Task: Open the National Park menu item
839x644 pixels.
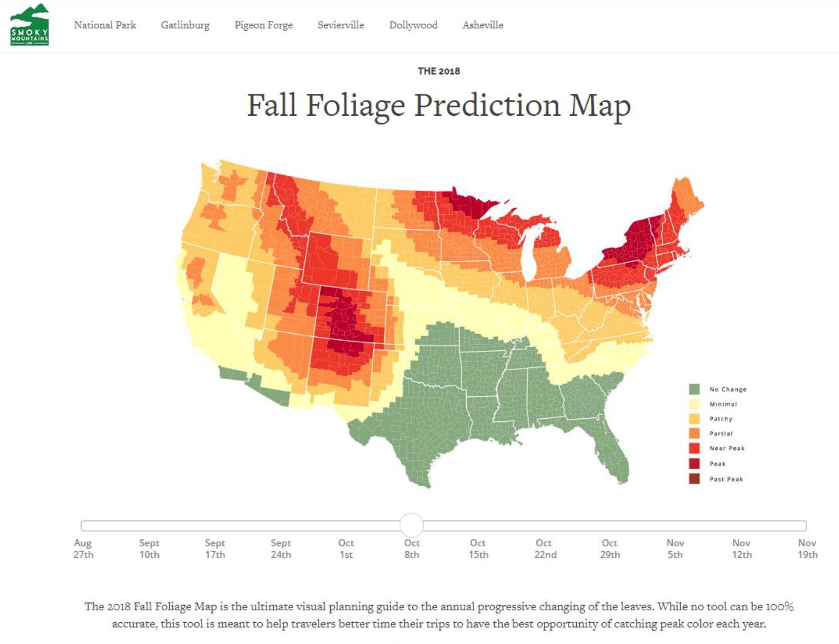Action: pyautogui.click(x=105, y=25)
